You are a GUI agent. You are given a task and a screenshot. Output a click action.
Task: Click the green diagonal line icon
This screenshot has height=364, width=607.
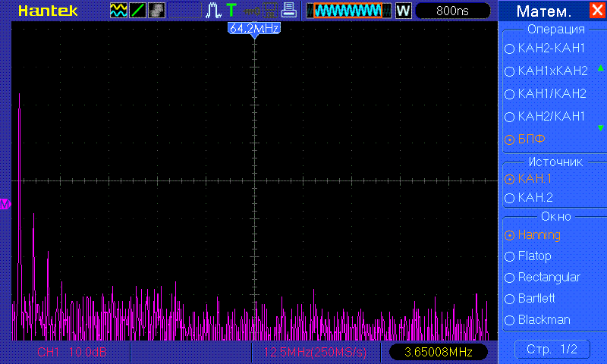tap(138, 11)
